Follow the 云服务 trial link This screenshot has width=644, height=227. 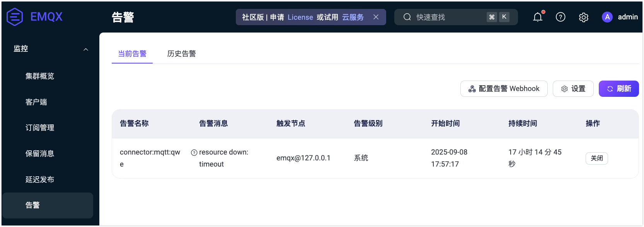pyautogui.click(x=353, y=17)
